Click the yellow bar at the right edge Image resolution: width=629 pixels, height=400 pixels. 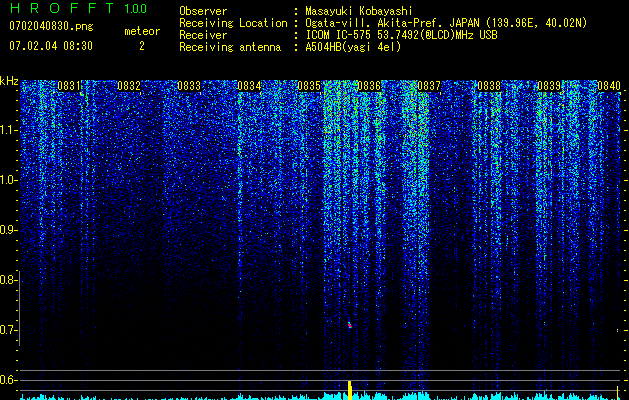618,393
